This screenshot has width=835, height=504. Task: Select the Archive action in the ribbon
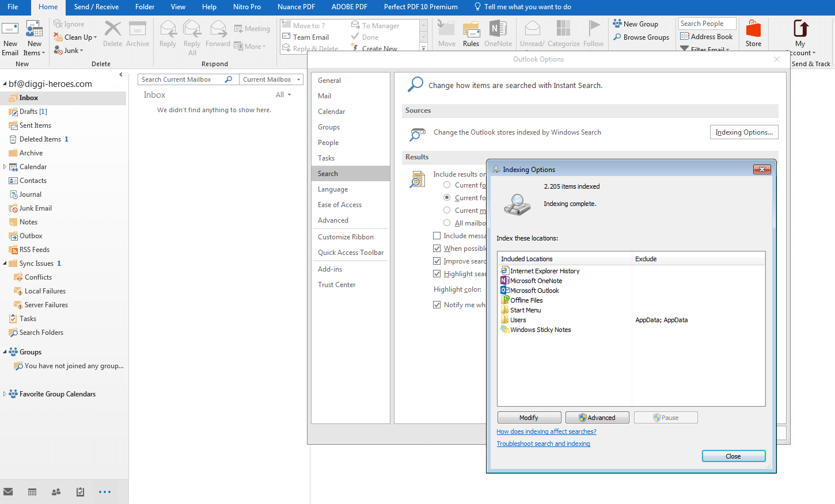point(138,36)
